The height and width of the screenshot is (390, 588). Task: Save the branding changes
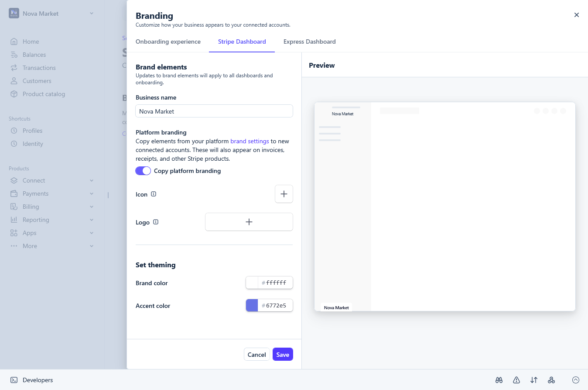click(x=283, y=355)
